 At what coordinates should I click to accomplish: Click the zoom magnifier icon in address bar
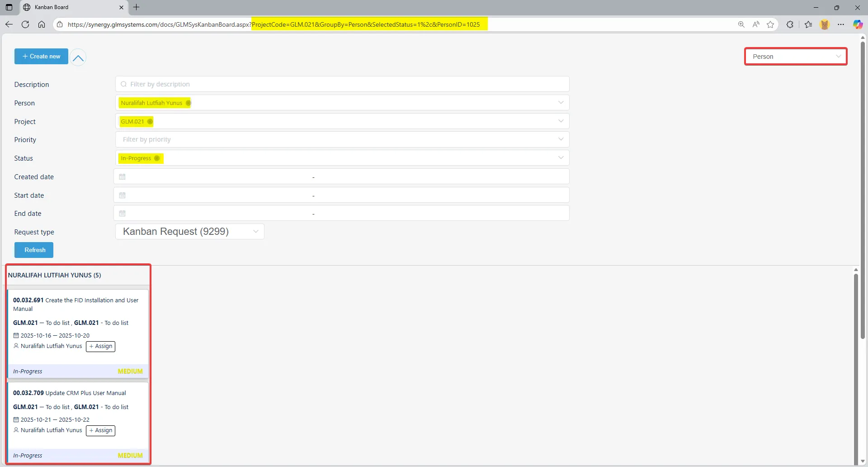[741, 24]
